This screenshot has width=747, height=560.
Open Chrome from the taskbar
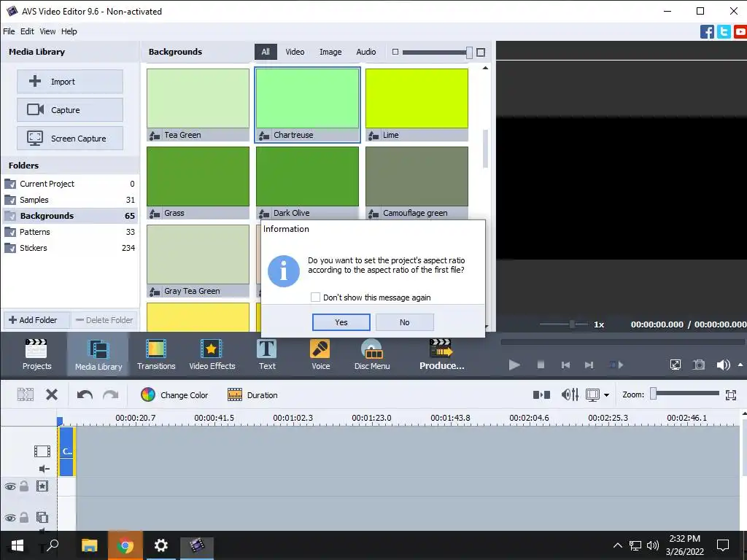125,545
